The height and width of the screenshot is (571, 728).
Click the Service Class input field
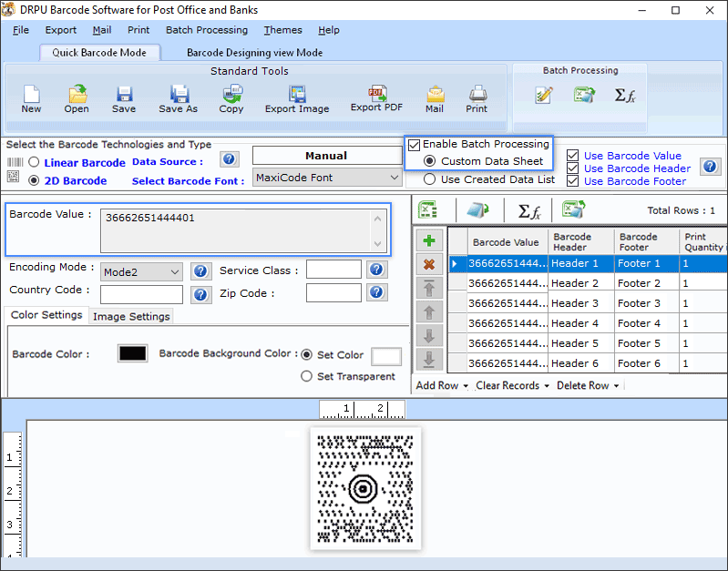click(333, 270)
